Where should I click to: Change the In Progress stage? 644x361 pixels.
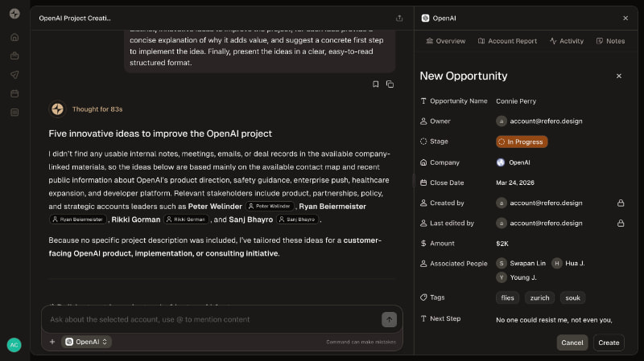click(x=522, y=142)
